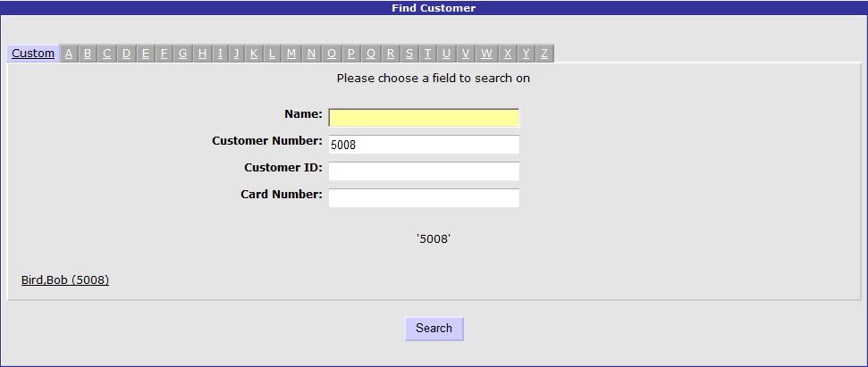Show customers under letter W tab
868x367 pixels.
(486, 54)
